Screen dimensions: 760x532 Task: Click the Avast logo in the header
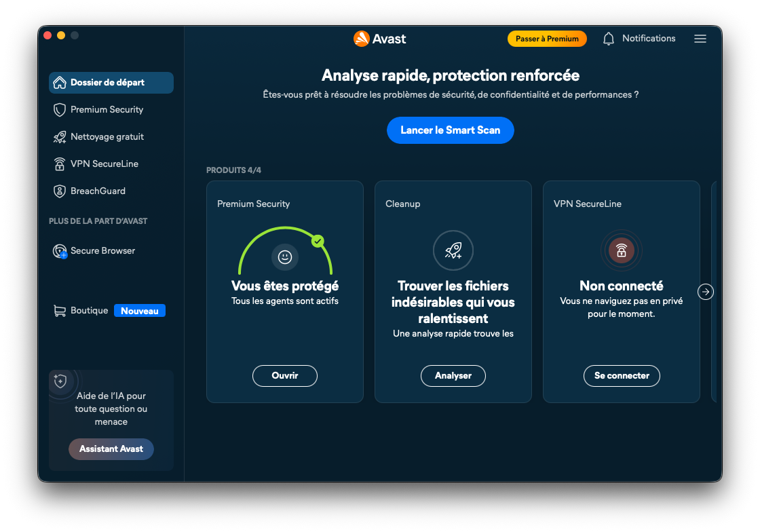coord(380,39)
